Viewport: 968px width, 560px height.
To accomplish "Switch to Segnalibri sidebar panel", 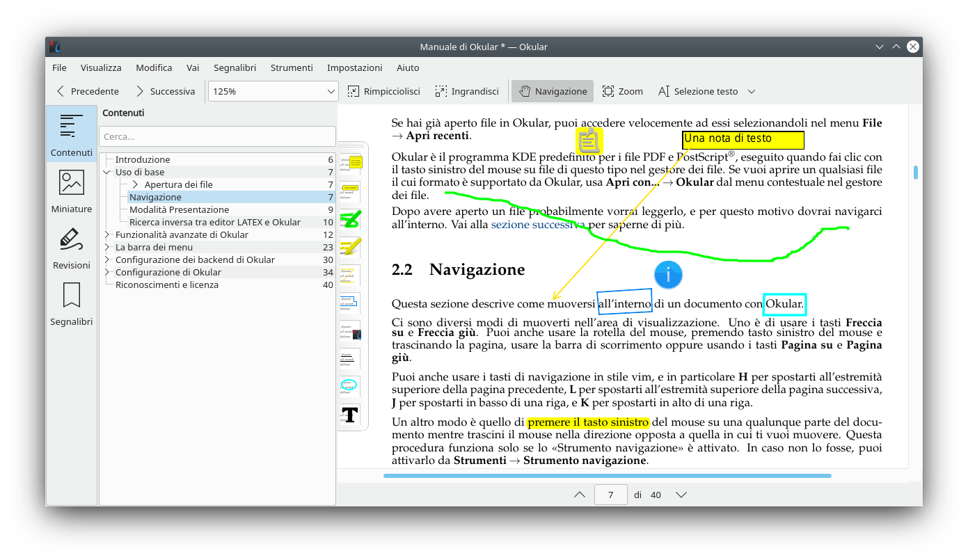I will [72, 304].
